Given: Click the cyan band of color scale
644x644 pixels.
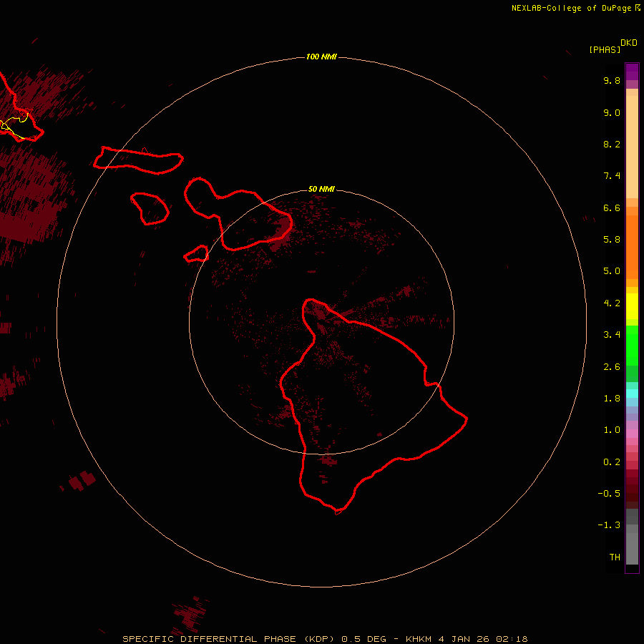Looking at the screenshot, I should click(x=632, y=394).
